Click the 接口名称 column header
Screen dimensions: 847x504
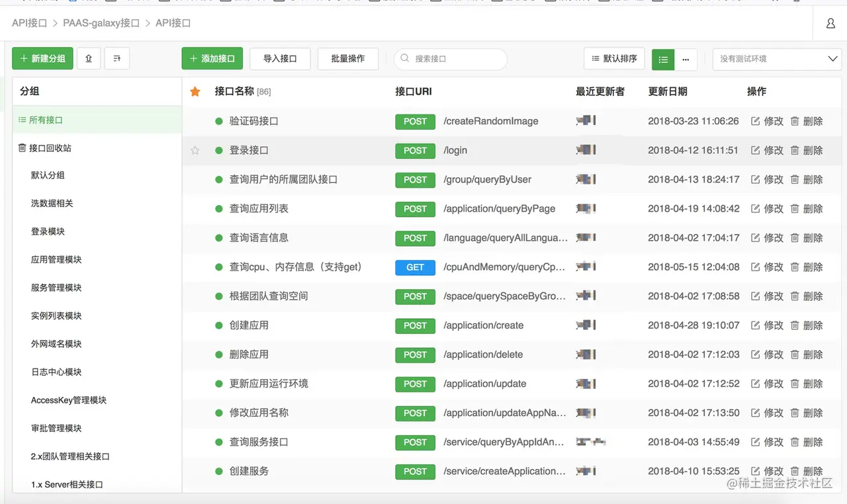tap(234, 91)
